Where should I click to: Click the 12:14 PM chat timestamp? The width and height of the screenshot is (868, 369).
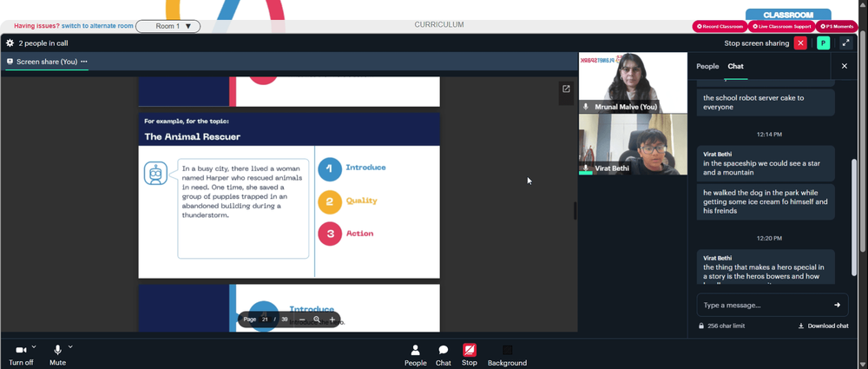pyautogui.click(x=769, y=135)
